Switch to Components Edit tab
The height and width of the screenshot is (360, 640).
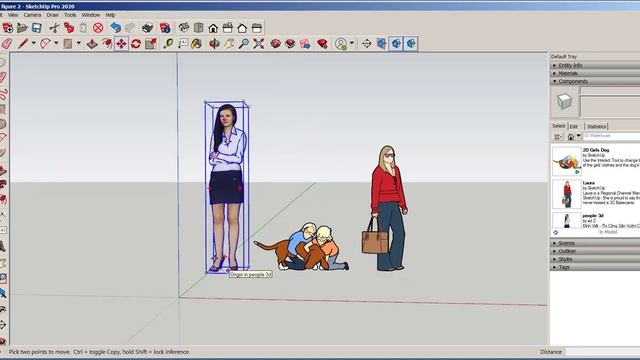click(574, 127)
